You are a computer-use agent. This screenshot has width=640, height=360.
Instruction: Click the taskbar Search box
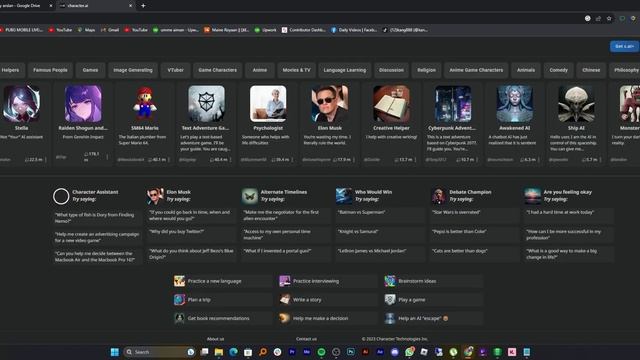pos(159,352)
